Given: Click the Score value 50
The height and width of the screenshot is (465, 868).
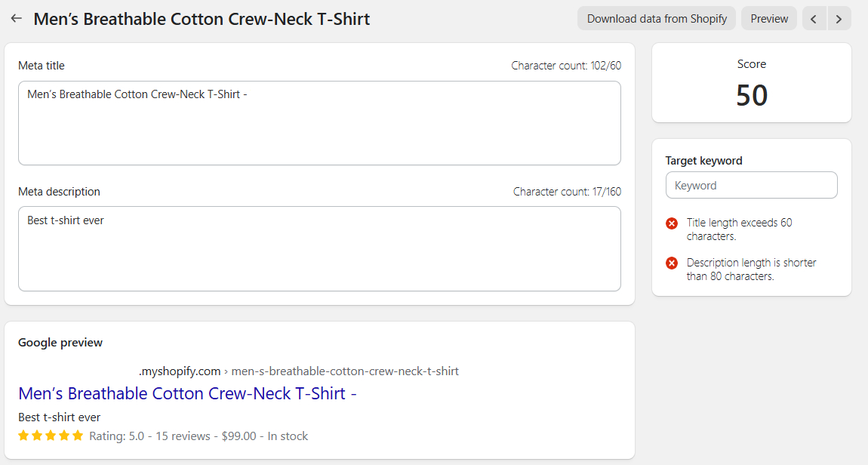Looking at the screenshot, I should point(752,95).
